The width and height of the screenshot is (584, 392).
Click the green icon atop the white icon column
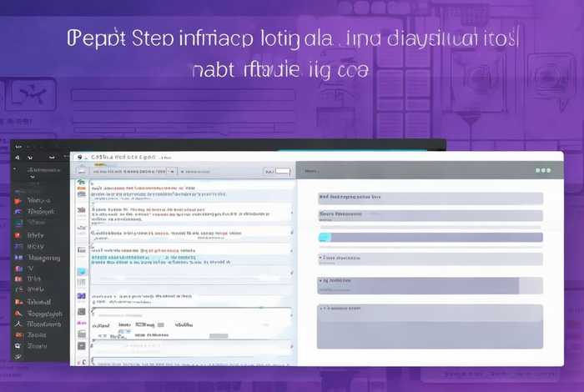point(81,182)
